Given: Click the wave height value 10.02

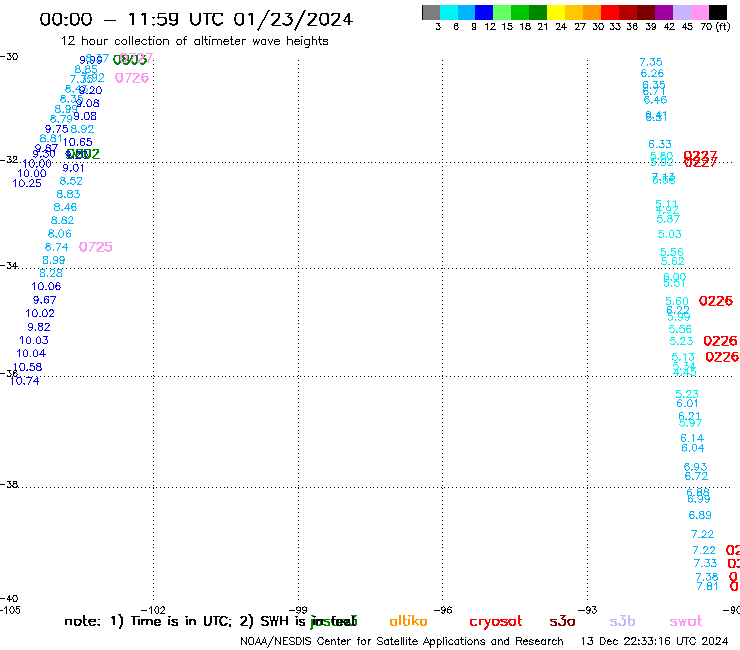Looking at the screenshot, I should point(40,313).
